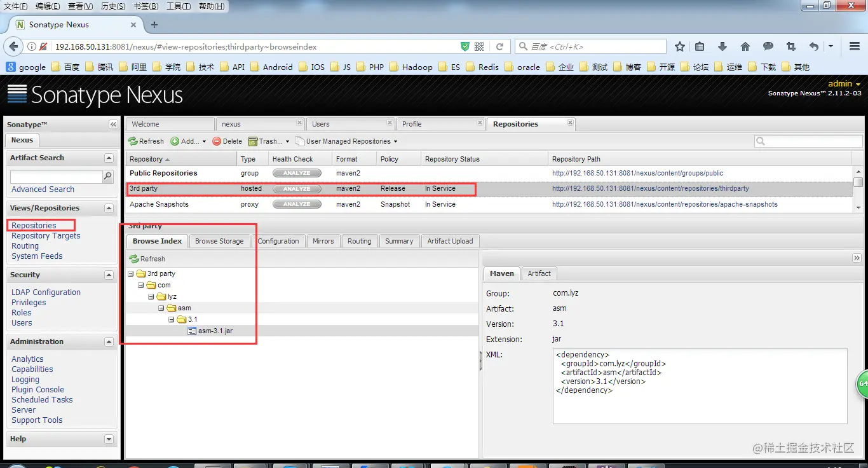Click ANALYZE for Apache Snapshots
The width and height of the screenshot is (868, 468).
pos(297,204)
